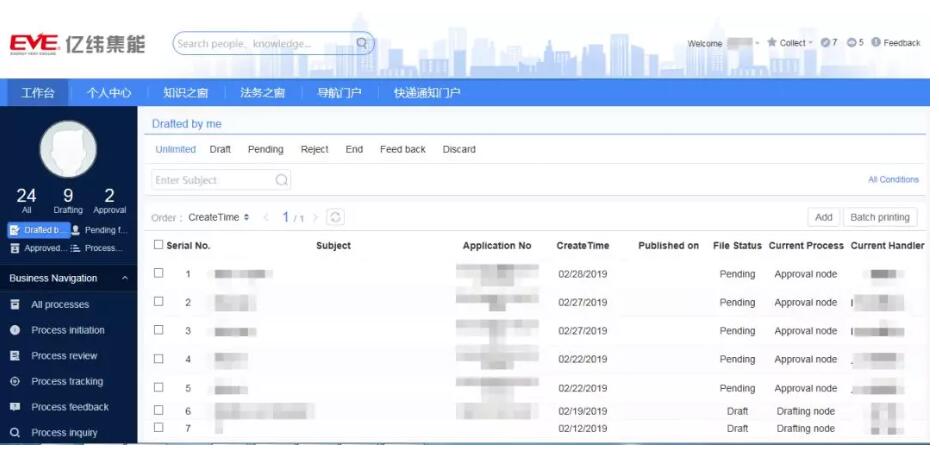Click the subject search magnifier icon
The image size is (939, 453).
(281, 180)
